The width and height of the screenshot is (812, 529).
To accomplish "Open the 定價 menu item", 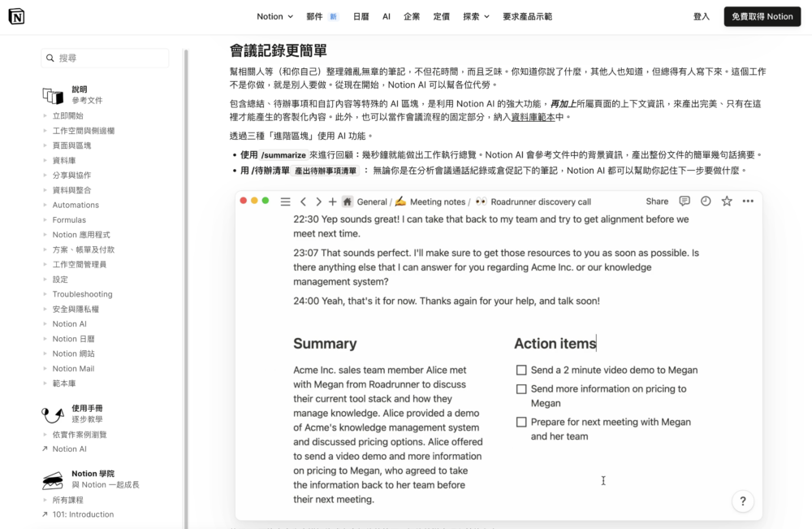I will point(441,15).
